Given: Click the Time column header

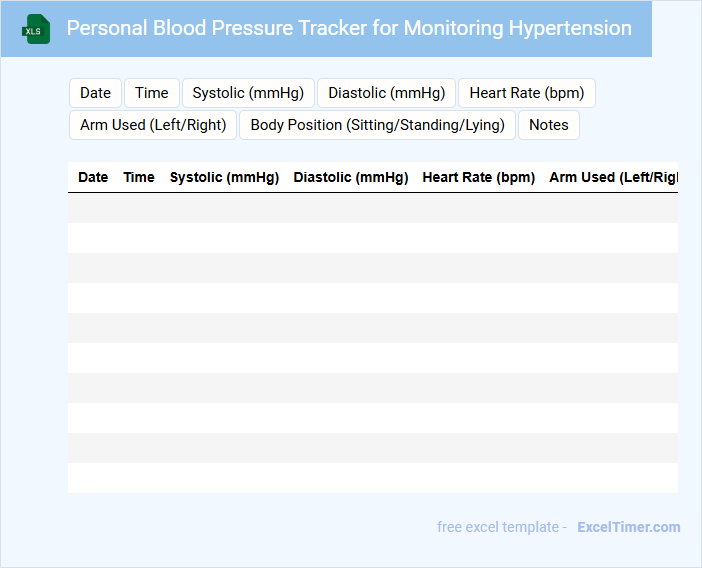Looking at the screenshot, I should (139, 177).
